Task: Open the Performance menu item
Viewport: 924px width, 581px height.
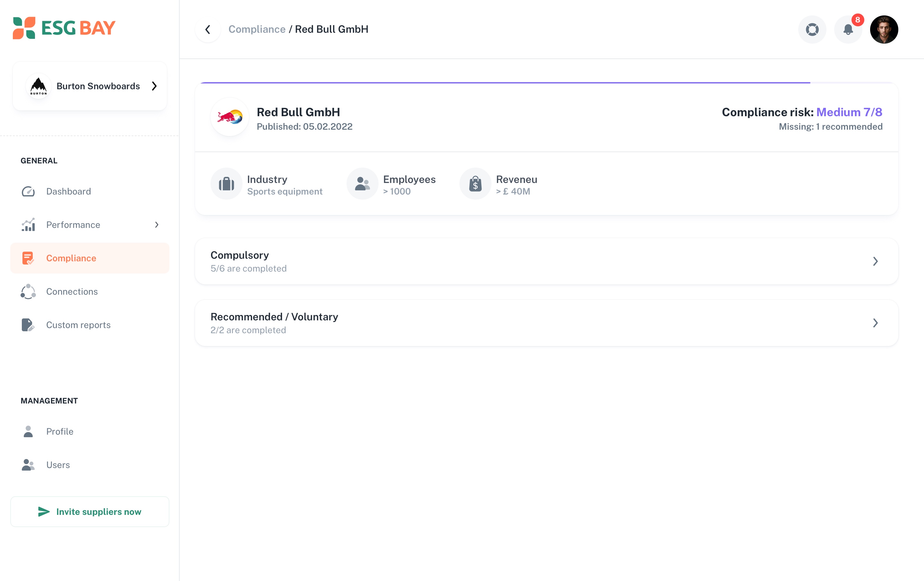Action: [x=90, y=225]
